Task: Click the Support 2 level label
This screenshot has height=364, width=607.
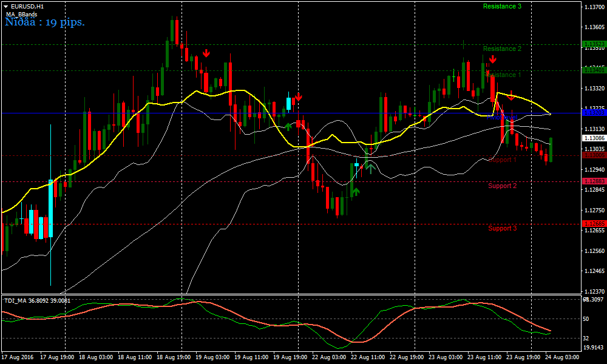Action: coord(502,186)
